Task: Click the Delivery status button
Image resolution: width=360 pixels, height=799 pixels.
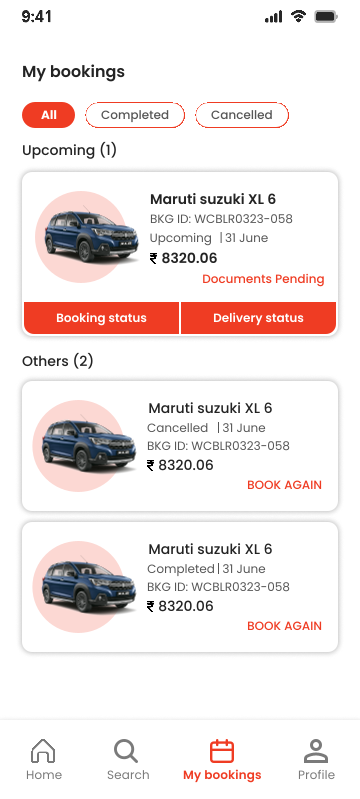Action: (259, 318)
